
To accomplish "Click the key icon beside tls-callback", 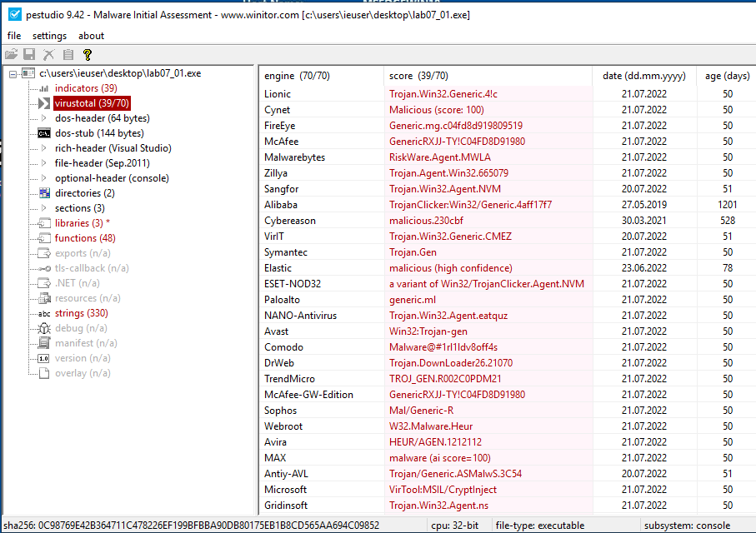I will [45, 268].
